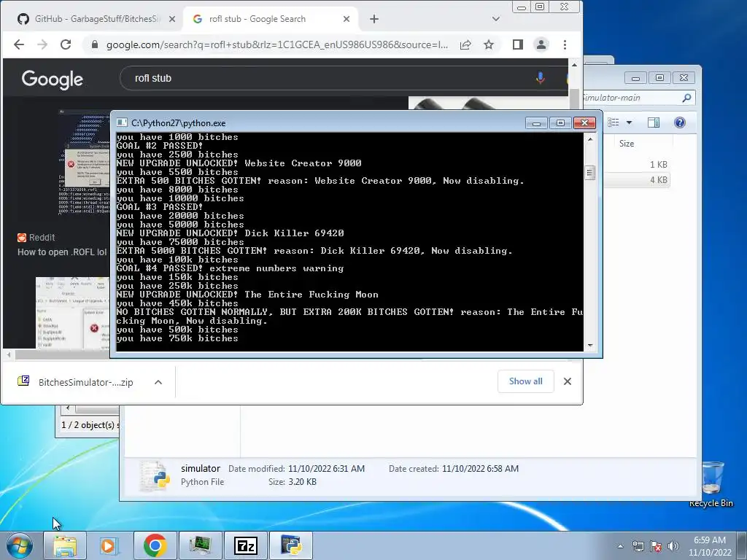Open system monitor taskbar icon
The image size is (747, 560).
pyautogui.click(x=200, y=545)
